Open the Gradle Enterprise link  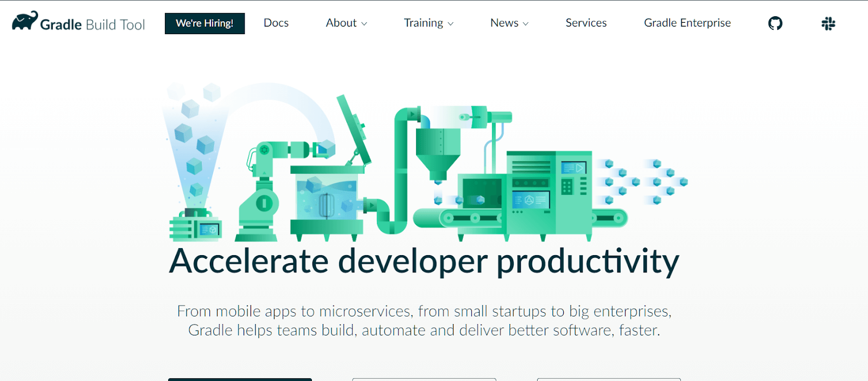click(x=687, y=23)
